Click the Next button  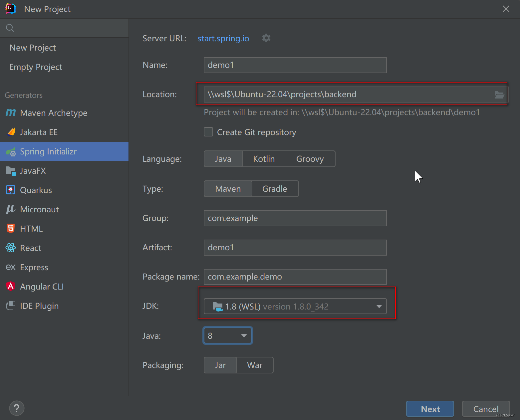click(x=430, y=409)
